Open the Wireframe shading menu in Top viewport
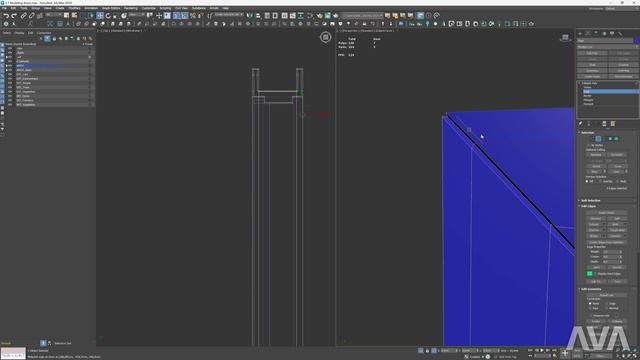This screenshot has width=640, height=360. (133, 31)
